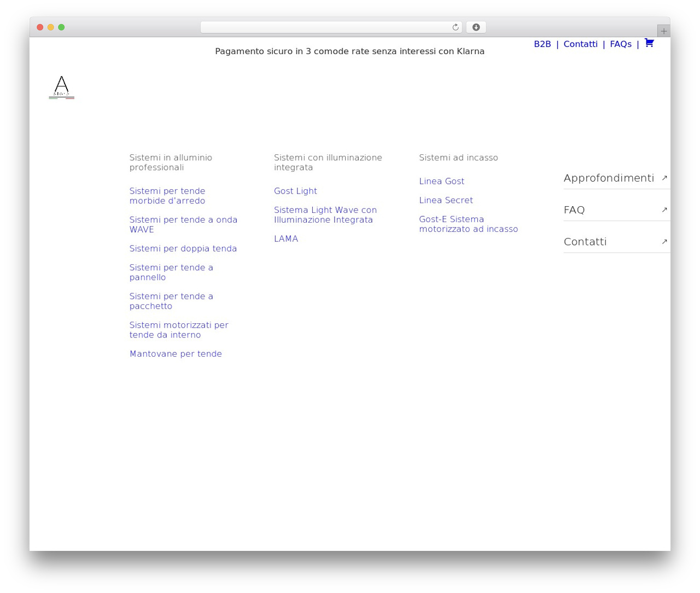The image size is (700, 593).
Task: Click the browser address bar
Action: [x=331, y=27]
